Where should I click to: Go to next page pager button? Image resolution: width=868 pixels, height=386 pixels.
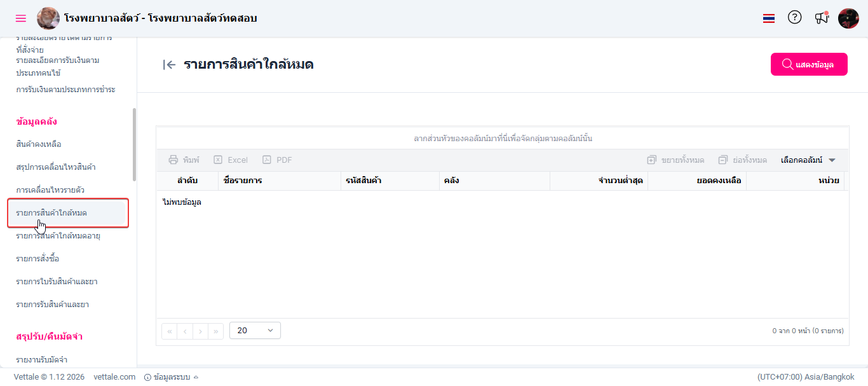(200, 331)
